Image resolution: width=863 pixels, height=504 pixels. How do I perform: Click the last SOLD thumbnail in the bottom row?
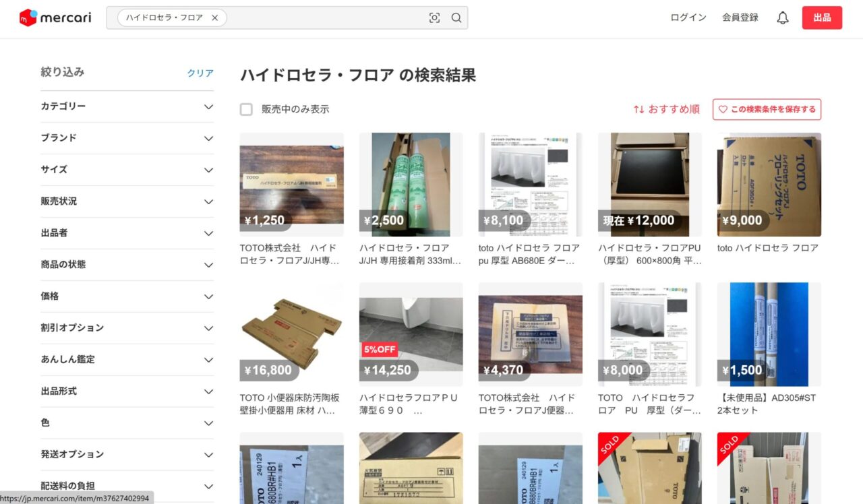click(769, 468)
